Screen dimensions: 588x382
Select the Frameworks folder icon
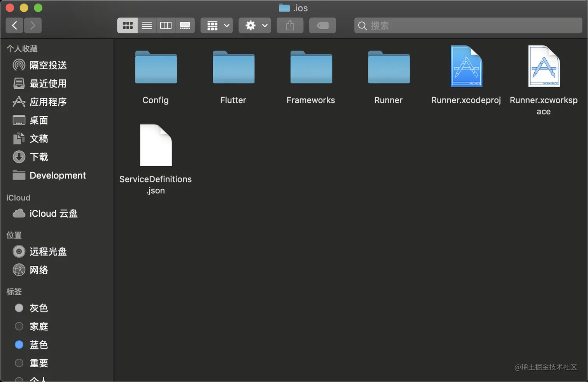311,67
